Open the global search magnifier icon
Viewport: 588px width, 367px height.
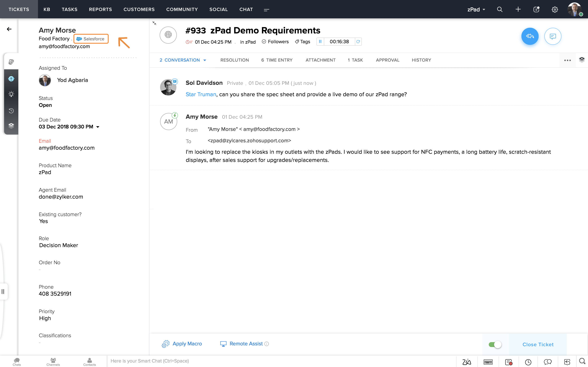pos(500,9)
